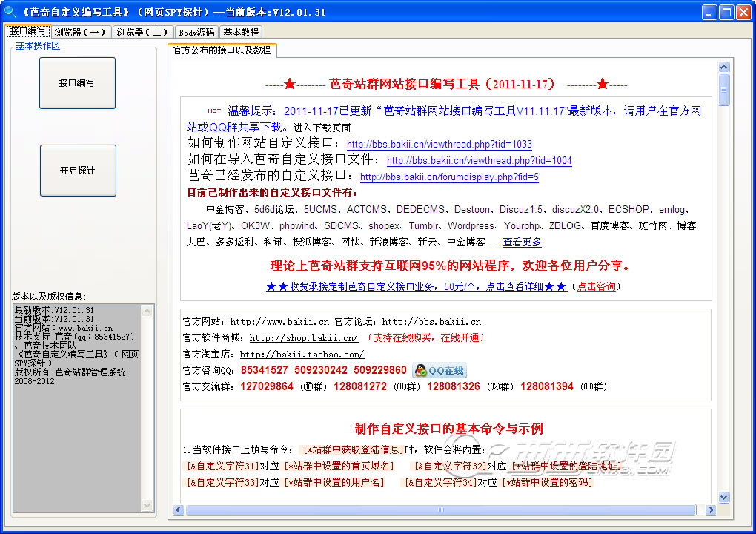This screenshot has width=756, height=534.
Task: Click QQ number 85341527
Action: [264, 371]
